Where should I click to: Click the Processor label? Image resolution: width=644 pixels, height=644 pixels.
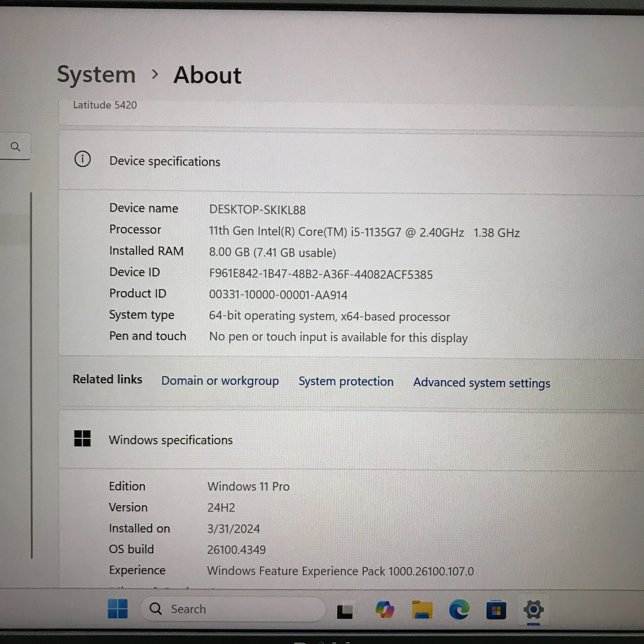[x=135, y=229]
